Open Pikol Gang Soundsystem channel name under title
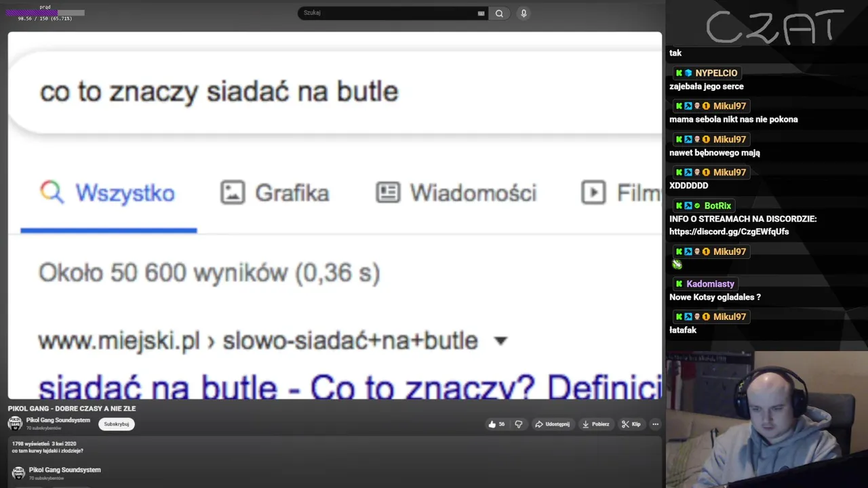 [58, 420]
